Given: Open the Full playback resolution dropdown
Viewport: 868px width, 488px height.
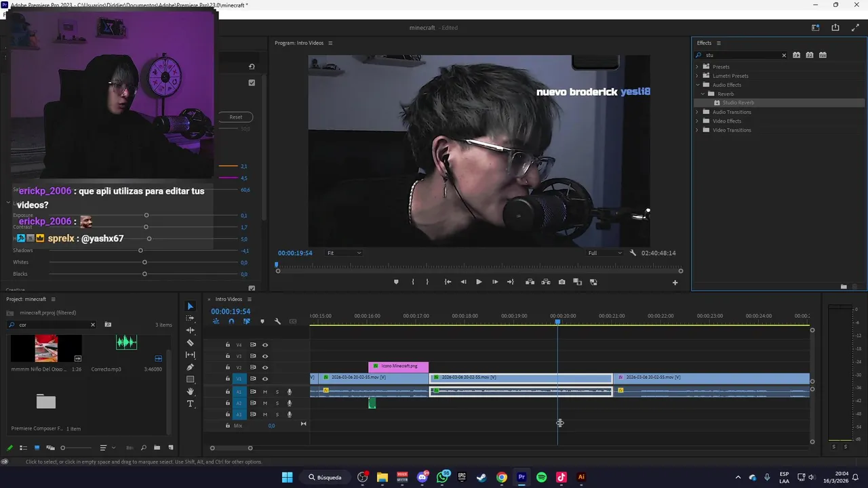Looking at the screenshot, I should [605, 253].
